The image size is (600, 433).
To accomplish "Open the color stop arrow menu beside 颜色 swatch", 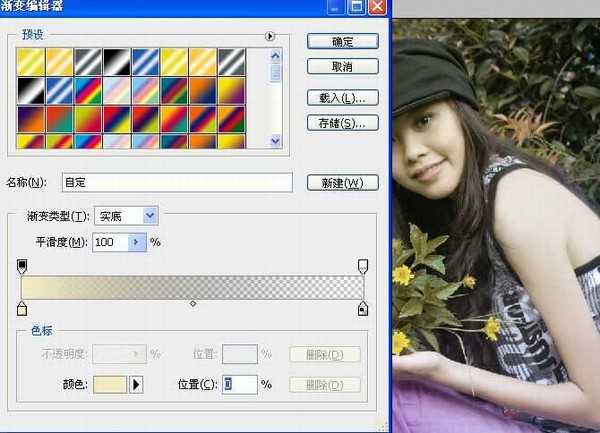I will click(x=137, y=384).
